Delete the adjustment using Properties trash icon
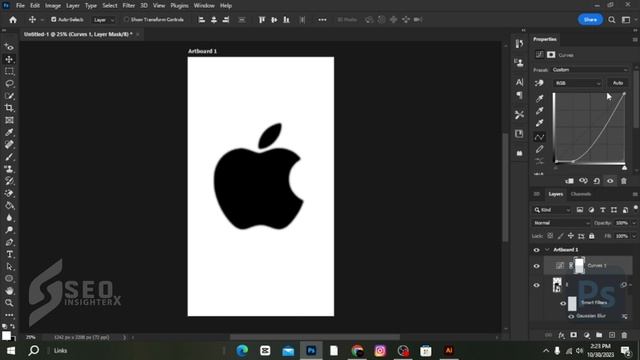Viewport: 640px width, 360px height. [624, 181]
